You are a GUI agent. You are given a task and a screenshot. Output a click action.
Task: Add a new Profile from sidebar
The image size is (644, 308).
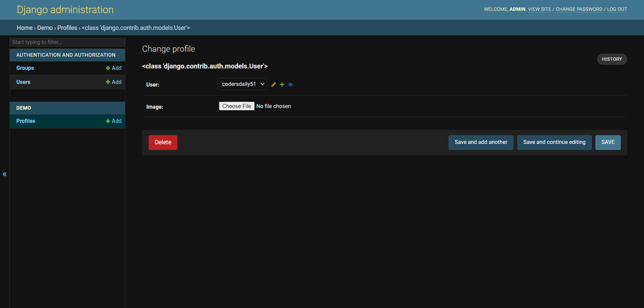(114, 121)
